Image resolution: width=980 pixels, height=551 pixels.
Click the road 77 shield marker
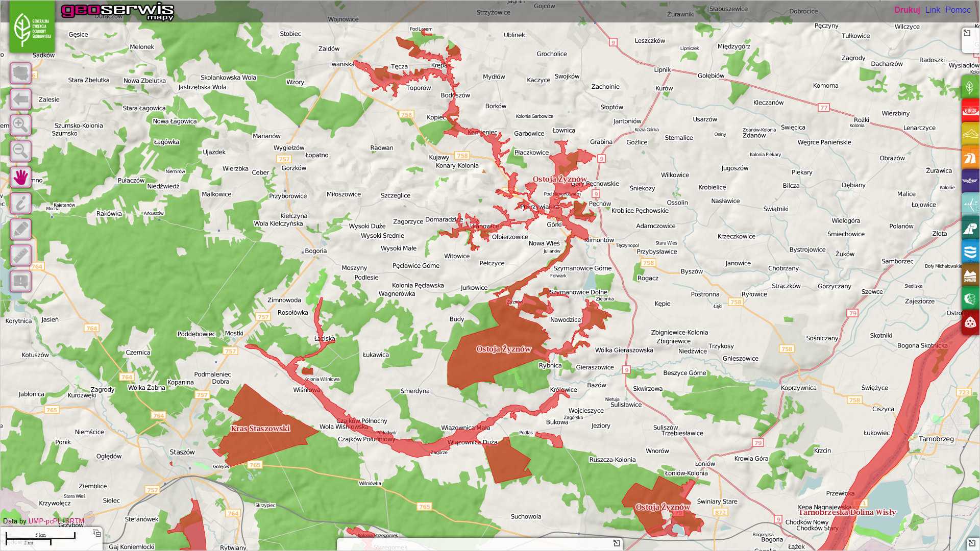824,108
